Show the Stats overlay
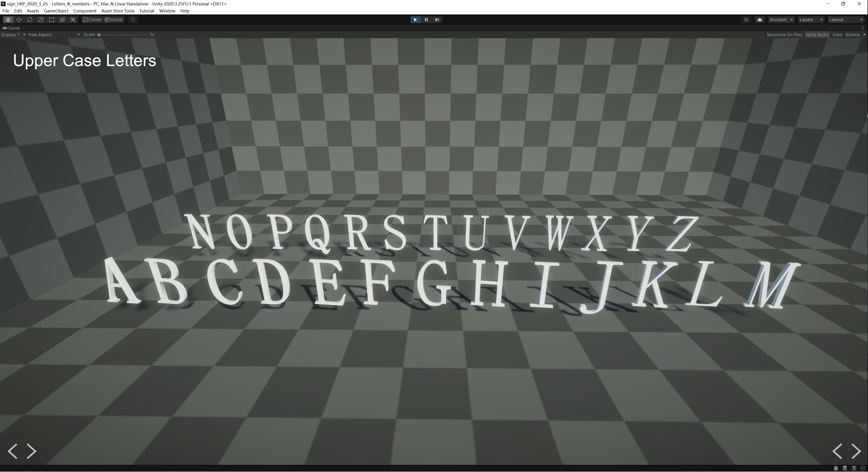 point(837,35)
